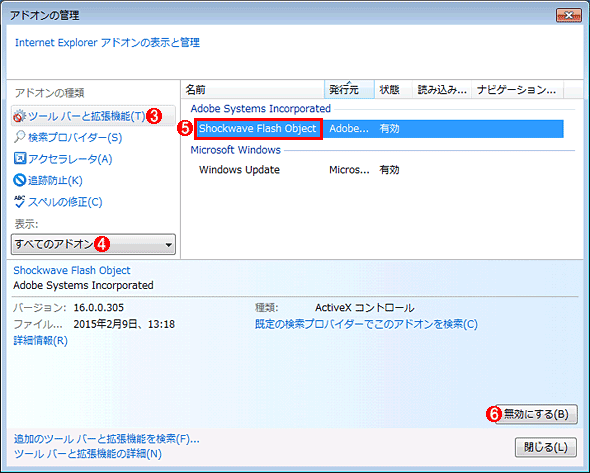Viewport: 590px width, 473px height.
Task: Click the 読み込み column header
Action: tap(442, 90)
